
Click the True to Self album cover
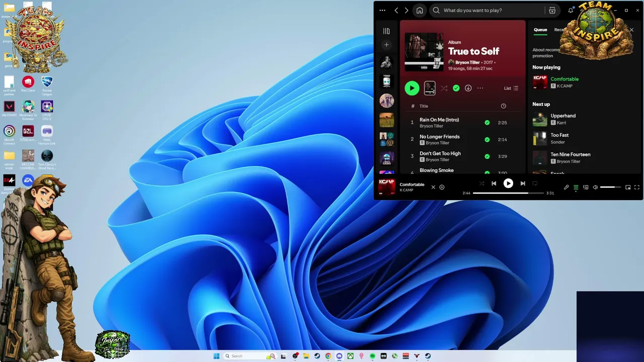pos(424,52)
